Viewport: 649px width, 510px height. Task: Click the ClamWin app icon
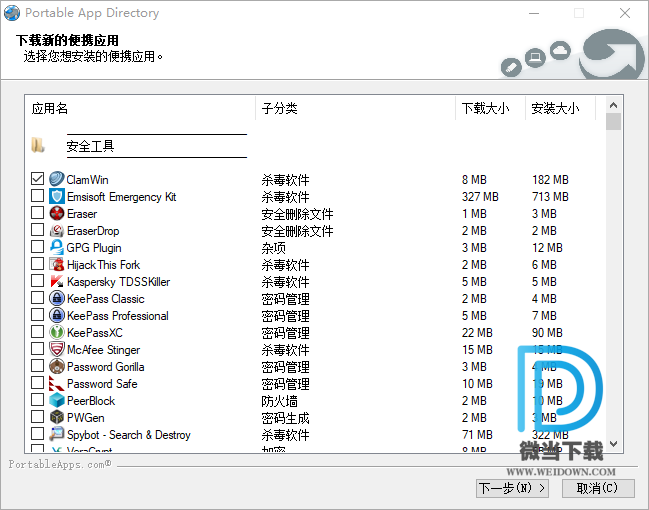coord(57,179)
